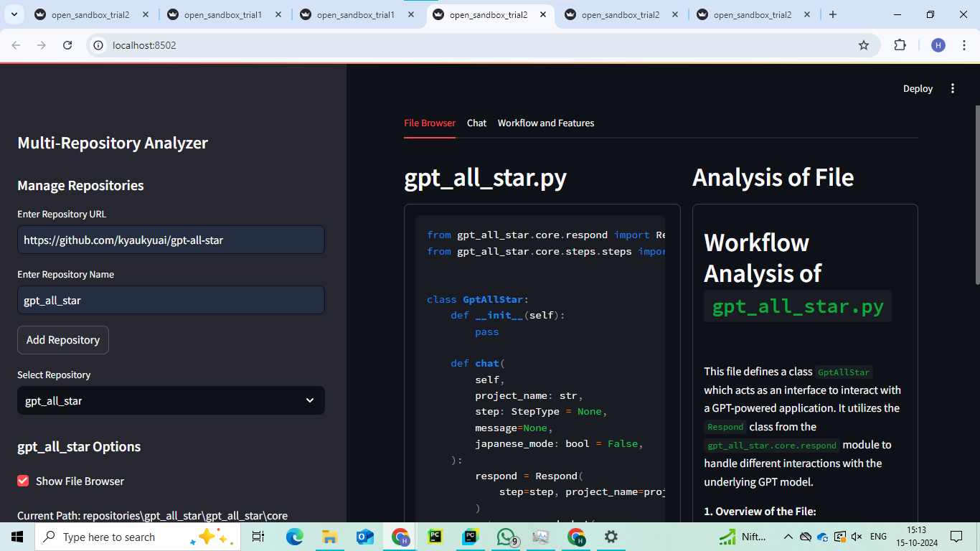Image resolution: width=980 pixels, height=551 pixels.
Task: Open Windows Settings gear in taskbar
Action: coord(611,537)
